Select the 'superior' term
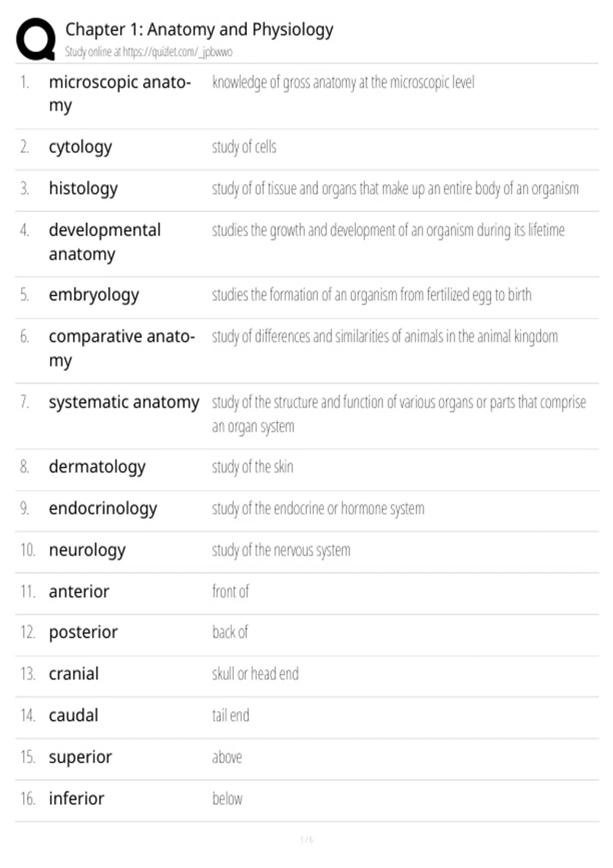The image size is (613, 868). (x=80, y=757)
